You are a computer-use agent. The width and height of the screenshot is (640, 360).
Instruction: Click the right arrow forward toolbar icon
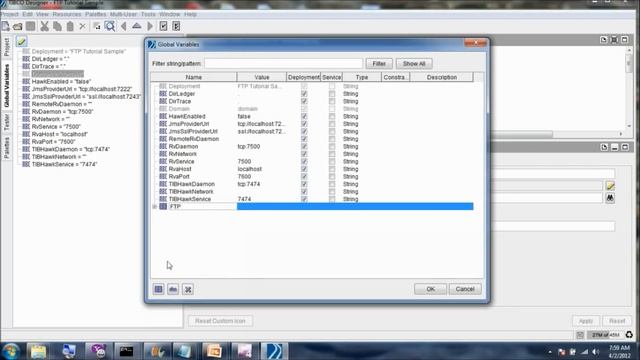150,27
